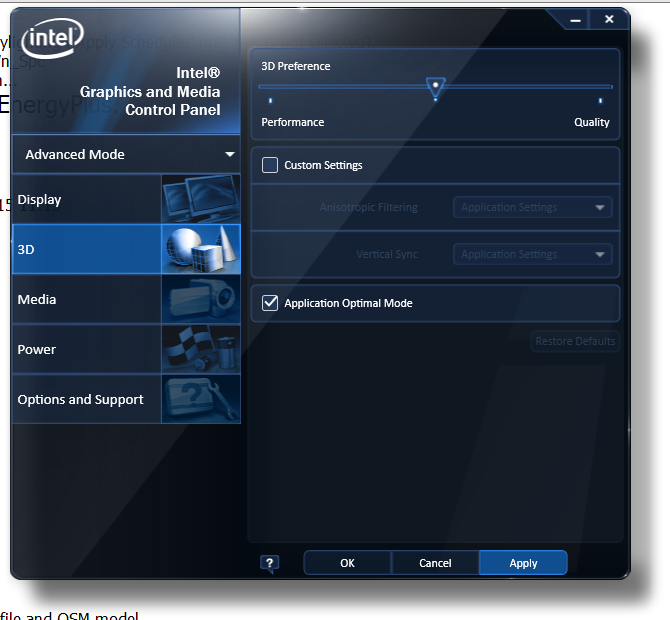Click the Media camcorder thumbnail icon
Screen dimensions: 670x620
click(x=201, y=299)
